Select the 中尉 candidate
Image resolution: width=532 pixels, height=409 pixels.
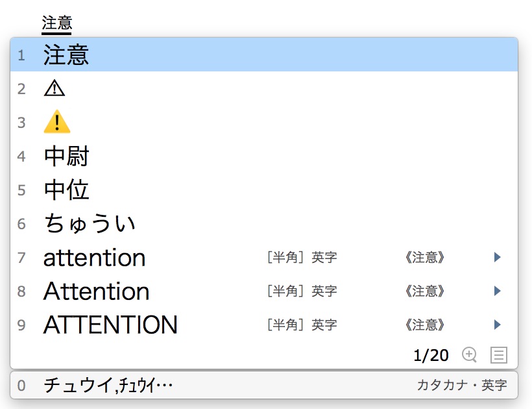(x=66, y=156)
